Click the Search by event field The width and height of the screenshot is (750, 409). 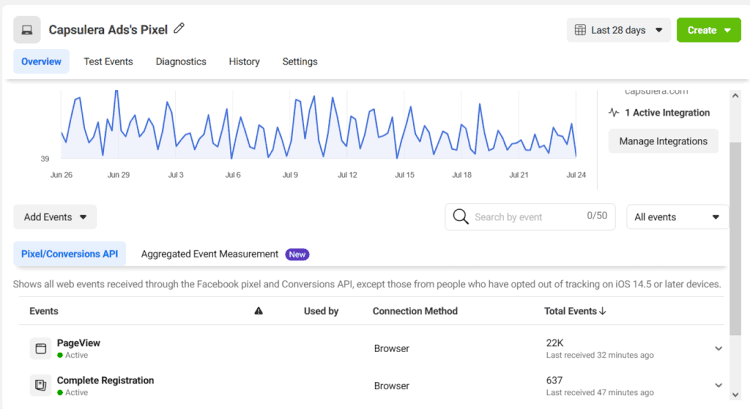(x=530, y=217)
